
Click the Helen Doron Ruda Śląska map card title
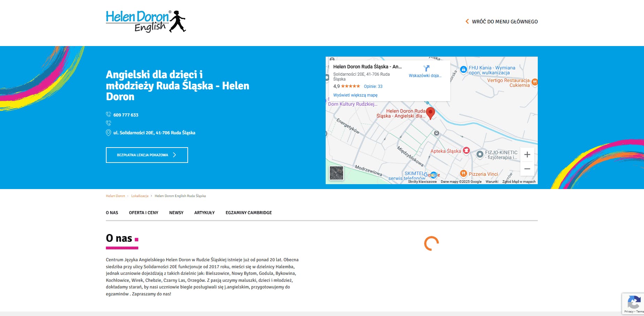pyautogui.click(x=367, y=67)
